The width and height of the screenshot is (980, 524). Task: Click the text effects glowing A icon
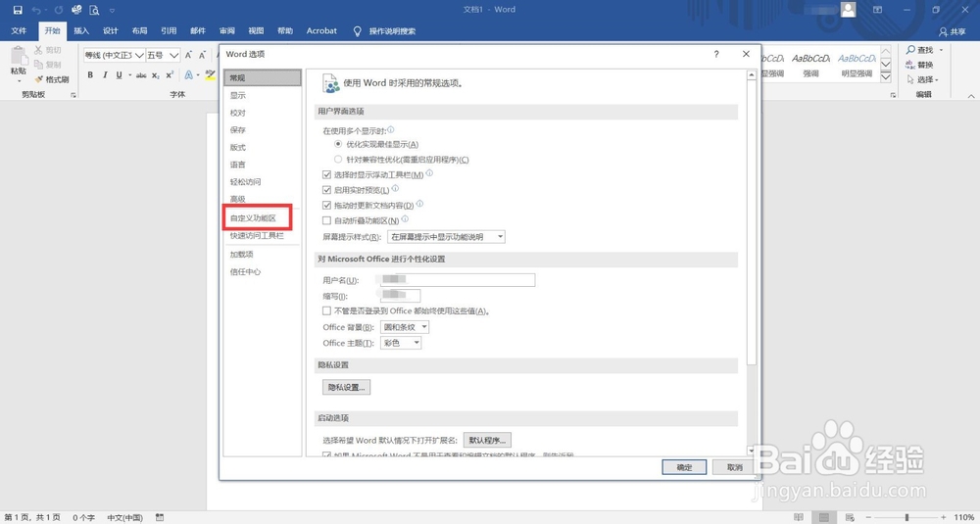pyautogui.click(x=189, y=75)
